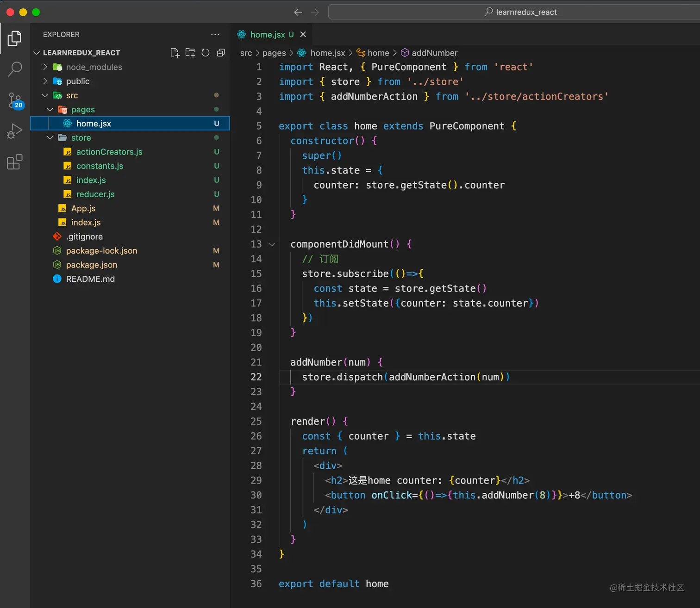
Task: Close the home.jsx tab
Action: (303, 35)
